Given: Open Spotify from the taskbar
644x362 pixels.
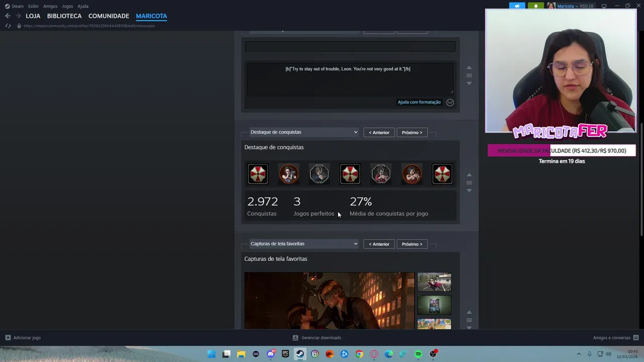Looking at the screenshot, I should [x=418, y=354].
